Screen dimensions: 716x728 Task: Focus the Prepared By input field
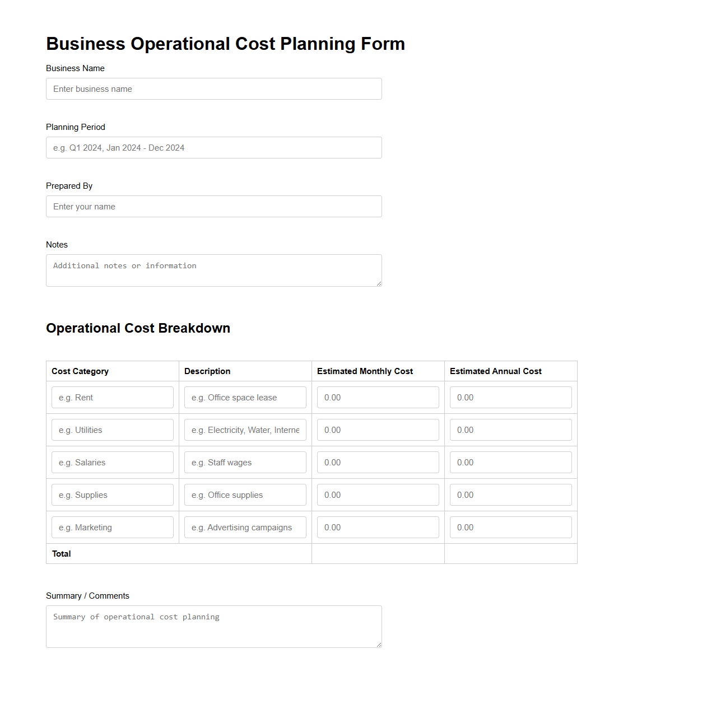(x=213, y=206)
